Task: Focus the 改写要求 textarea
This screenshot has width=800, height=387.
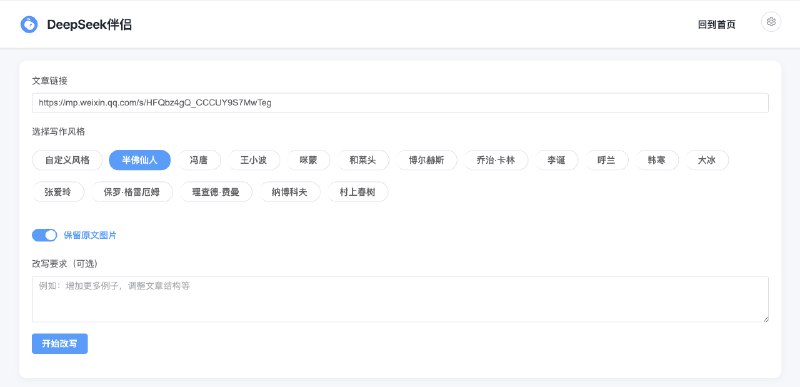Action: click(400, 299)
